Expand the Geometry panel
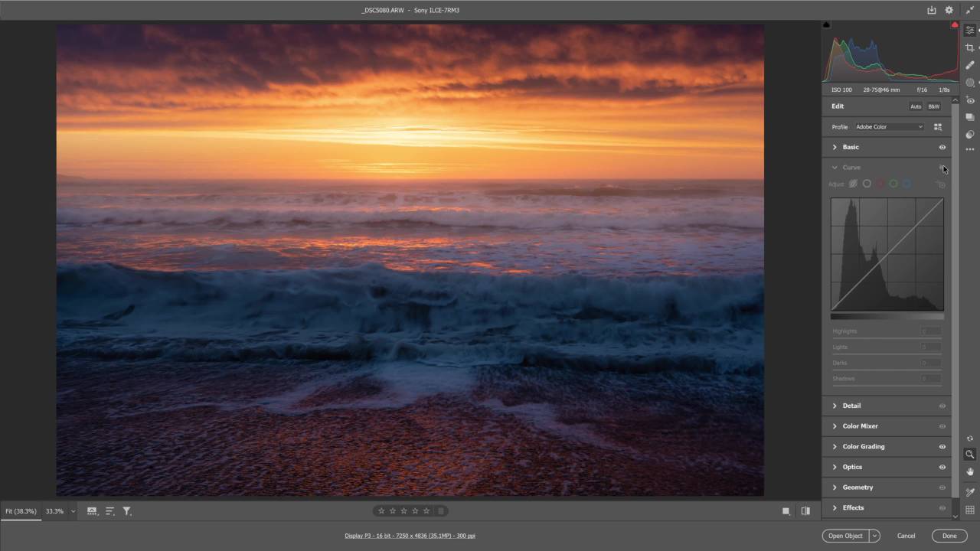This screenshot has height=551, width=980. point(857,487)
